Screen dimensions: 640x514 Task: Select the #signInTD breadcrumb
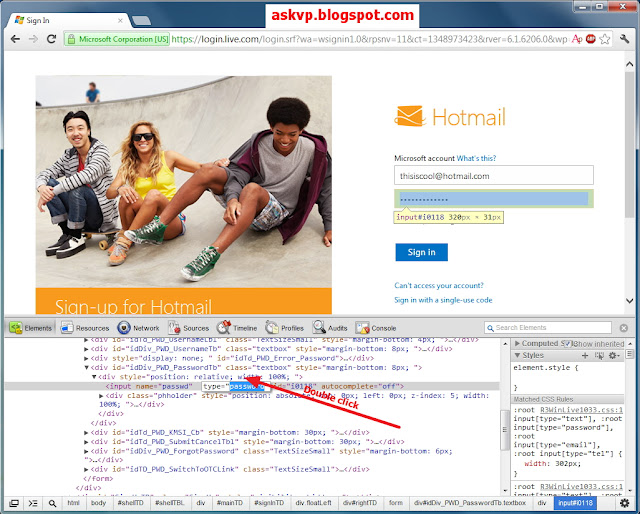(x=269, y=503)
